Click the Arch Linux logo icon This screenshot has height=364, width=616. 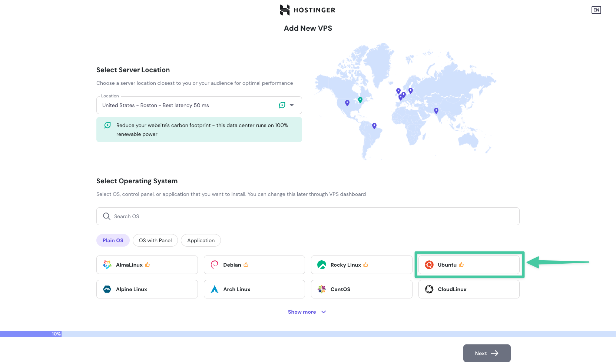[214, 289]
